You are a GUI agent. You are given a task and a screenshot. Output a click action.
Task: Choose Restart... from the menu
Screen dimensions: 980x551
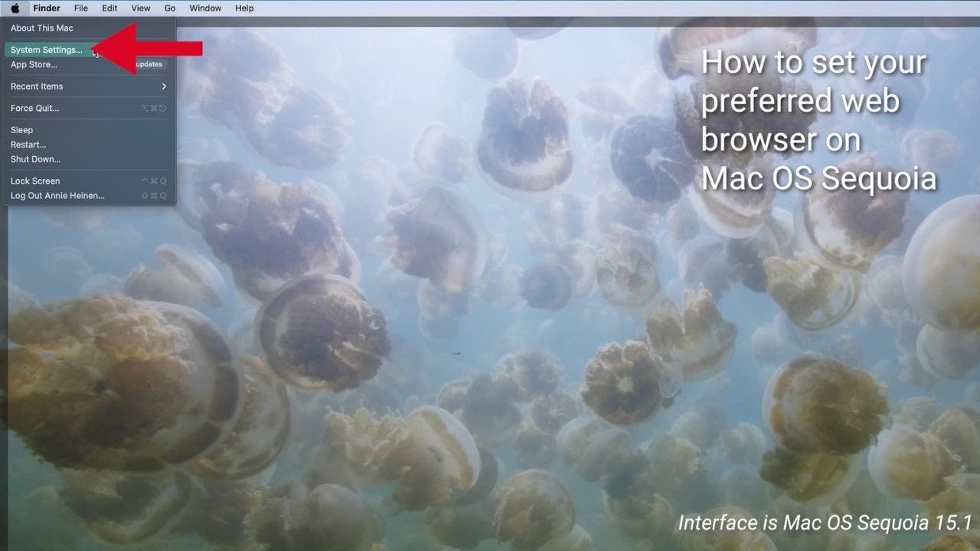click(28, 145)
